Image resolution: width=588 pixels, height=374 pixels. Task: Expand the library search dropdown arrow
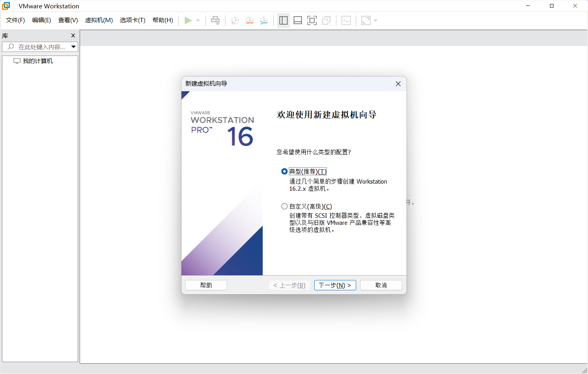[x=73, y=47]
